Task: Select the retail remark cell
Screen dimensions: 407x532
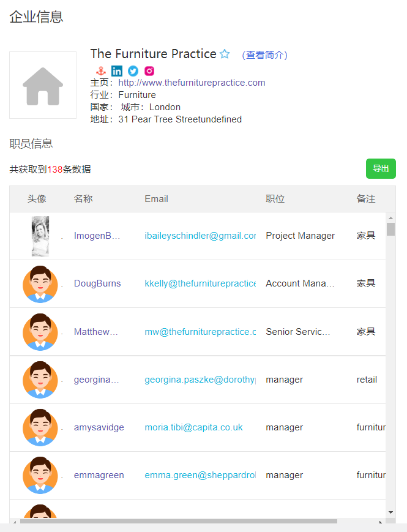Action: click(367, 380)
